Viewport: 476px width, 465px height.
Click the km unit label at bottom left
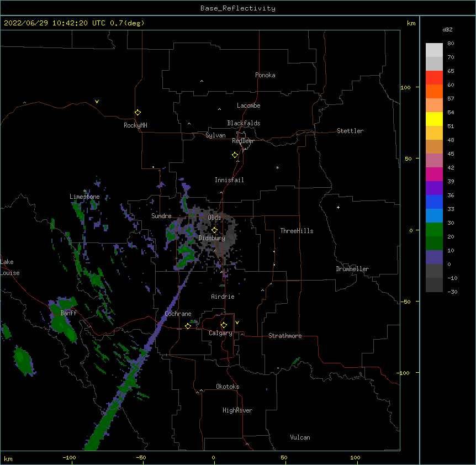pyautogui.click(x=8, y=458)
